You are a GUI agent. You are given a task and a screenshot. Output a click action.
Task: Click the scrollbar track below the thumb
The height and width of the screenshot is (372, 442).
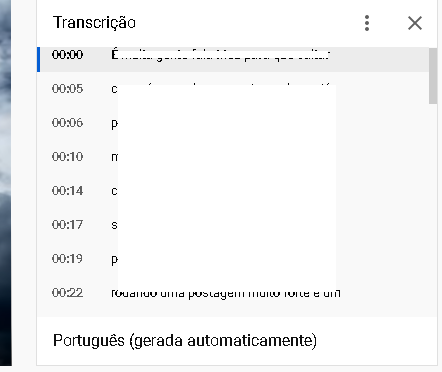433,210
